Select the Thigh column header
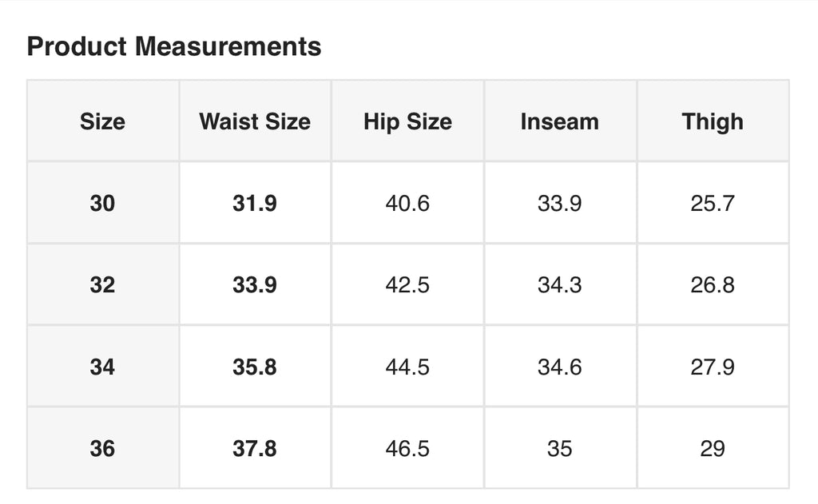The image size is (818, 504). (x=713, y=121)
